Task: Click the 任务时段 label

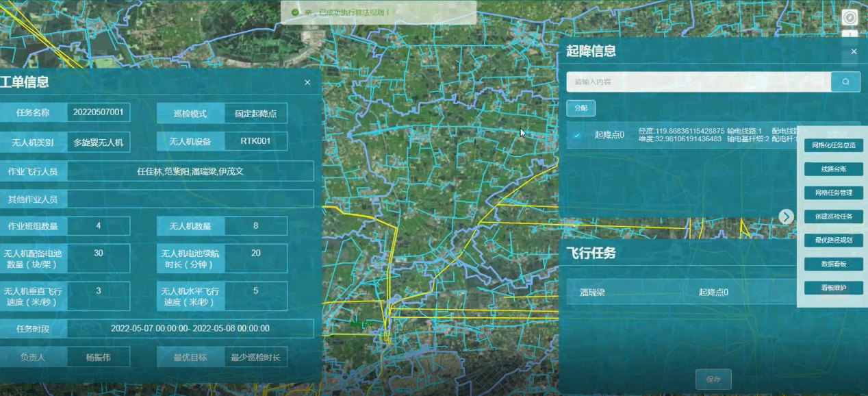Action: [x=33, y=328]
